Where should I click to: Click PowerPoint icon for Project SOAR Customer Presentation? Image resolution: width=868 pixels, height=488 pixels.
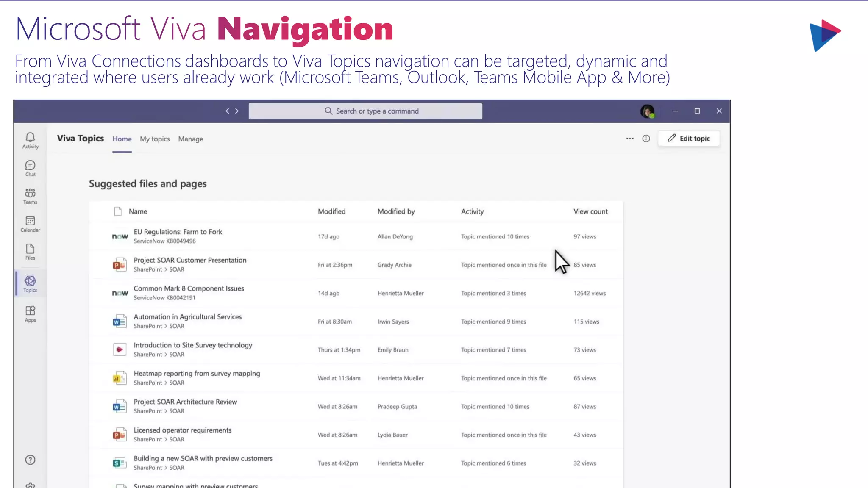pos(120,265)
